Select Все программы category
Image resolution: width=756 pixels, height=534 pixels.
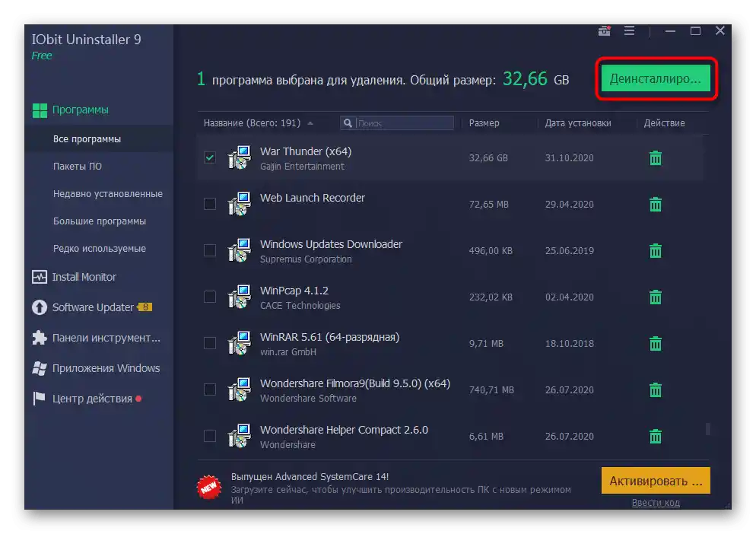(87, 139)
